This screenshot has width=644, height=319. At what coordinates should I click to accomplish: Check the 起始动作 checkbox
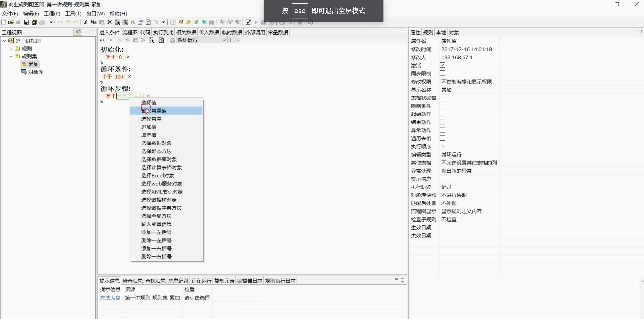pos(442,114)
